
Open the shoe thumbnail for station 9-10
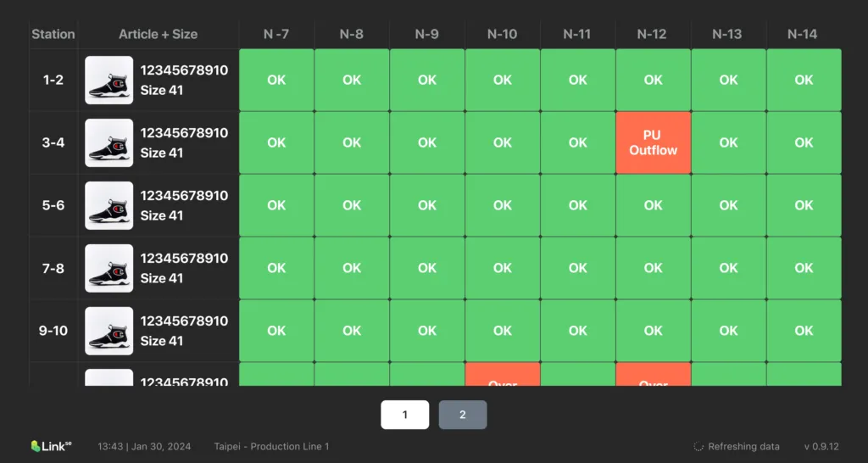[x=109, y=331]
